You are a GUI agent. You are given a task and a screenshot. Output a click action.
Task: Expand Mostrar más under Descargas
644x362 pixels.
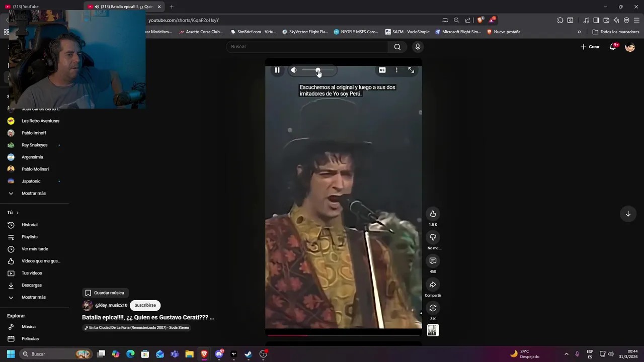click(x=34, y=297)
